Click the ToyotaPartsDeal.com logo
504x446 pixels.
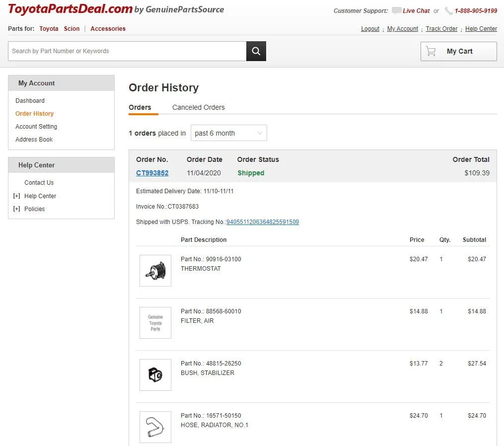pyautogui.click(x=70, y=9)
